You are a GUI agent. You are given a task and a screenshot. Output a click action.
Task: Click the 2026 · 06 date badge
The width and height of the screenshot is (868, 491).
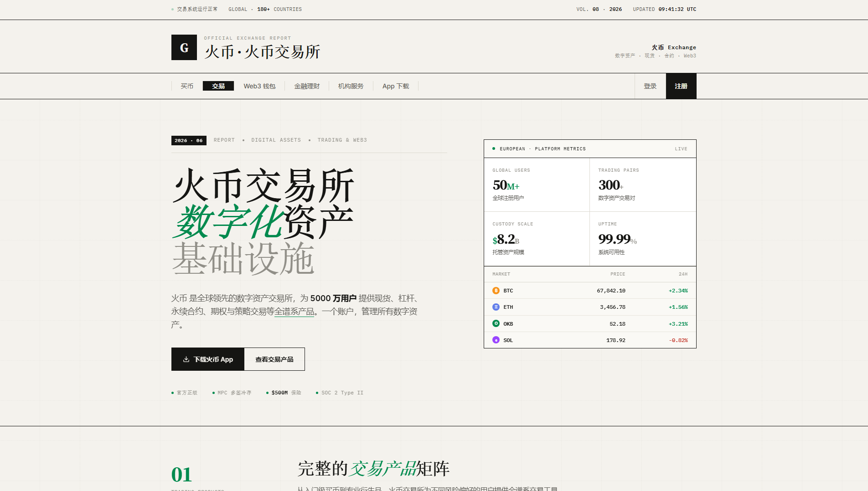click(189, 140)
